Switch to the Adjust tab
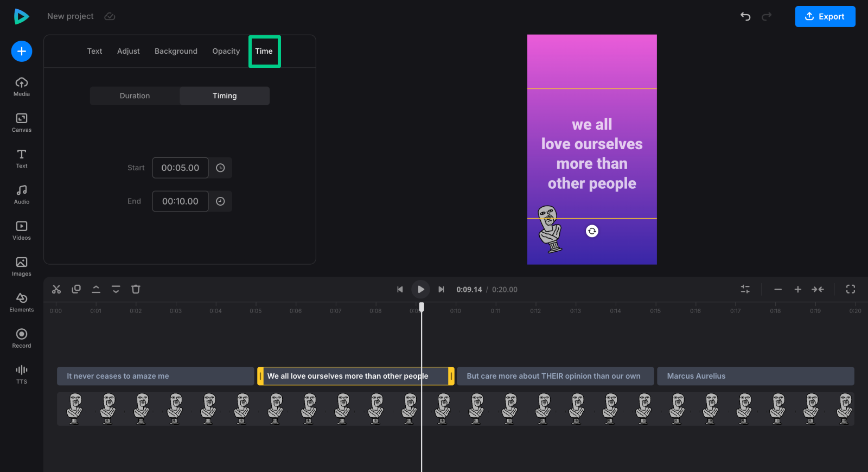 point(128,51)
